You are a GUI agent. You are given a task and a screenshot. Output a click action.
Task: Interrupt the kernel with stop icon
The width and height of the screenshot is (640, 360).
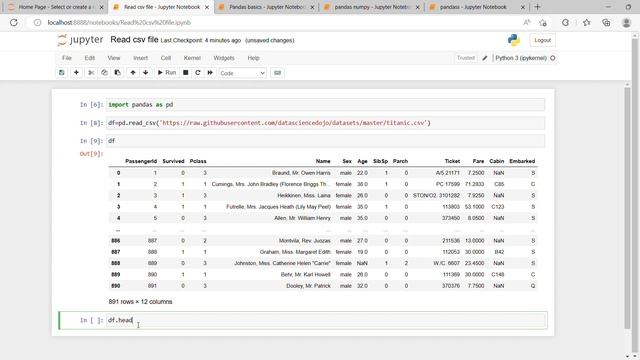[x=186, y=73]
